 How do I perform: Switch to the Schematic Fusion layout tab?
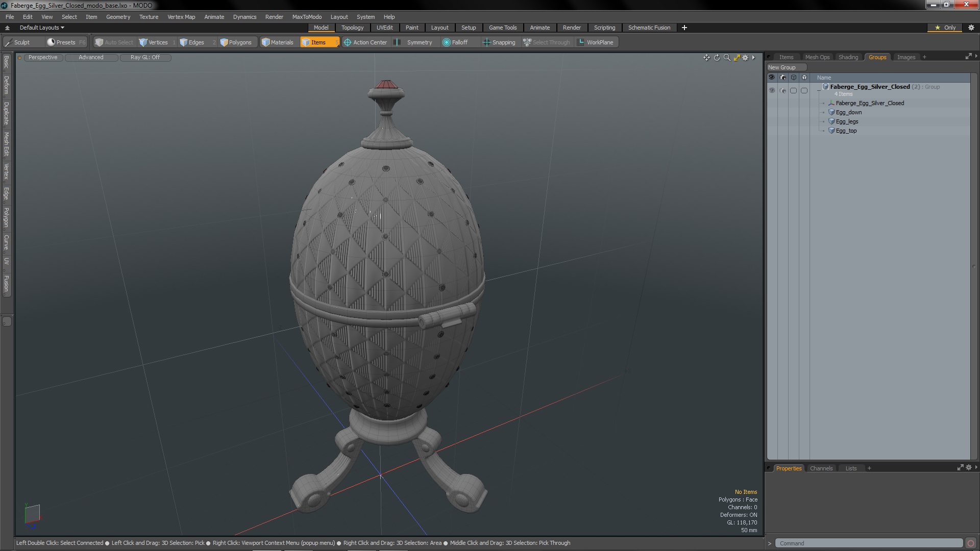point(649,28)
